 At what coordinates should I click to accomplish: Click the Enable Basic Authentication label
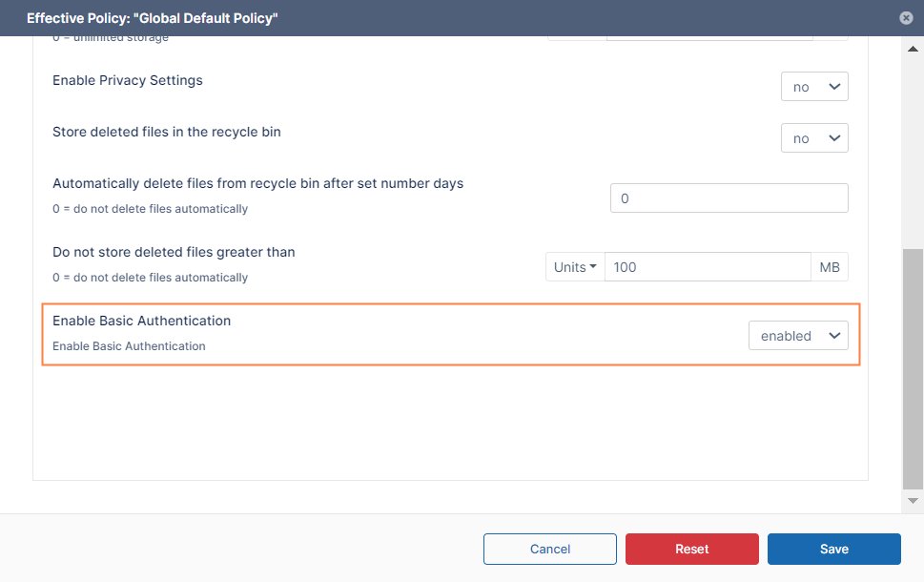tap(142, 321)
